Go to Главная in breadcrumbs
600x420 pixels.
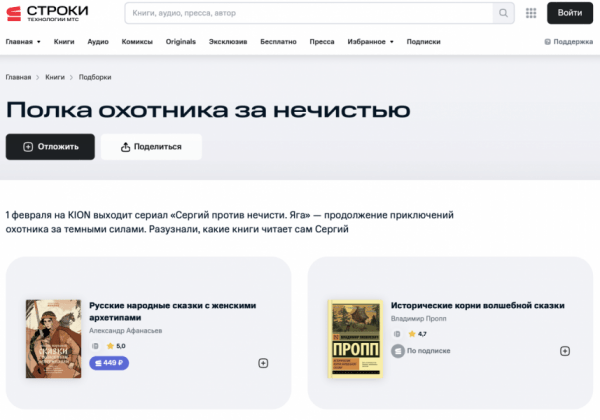coord(18,77)
